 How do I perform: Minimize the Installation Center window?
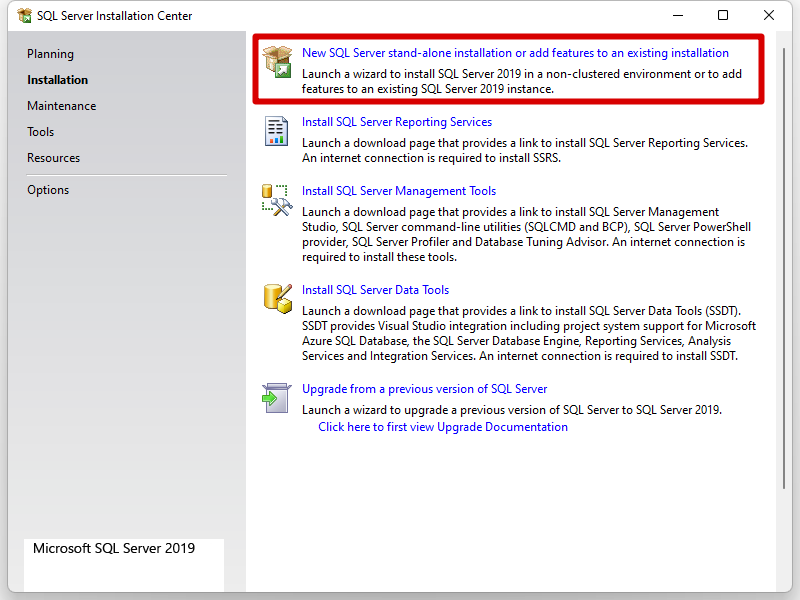pyautogui.click(x=678, y=15)
